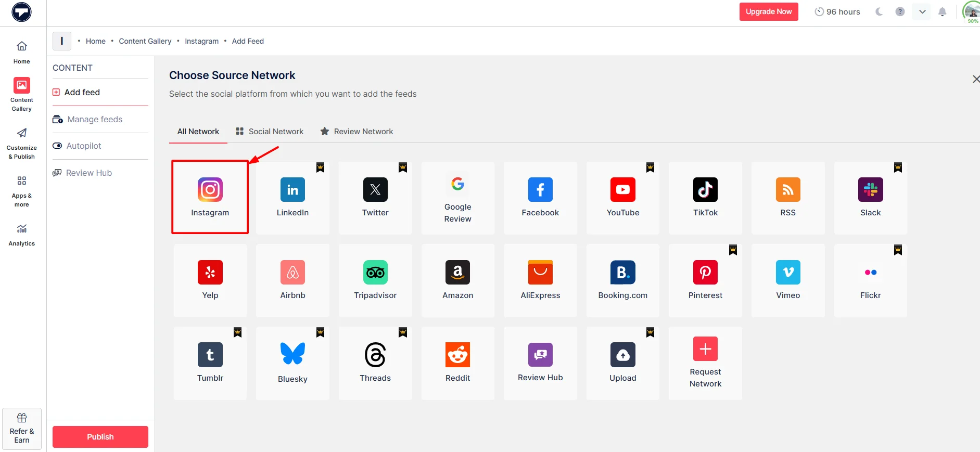
Task: Click the Content Gallery breadcrumb link
Action: tap(145, 41)
